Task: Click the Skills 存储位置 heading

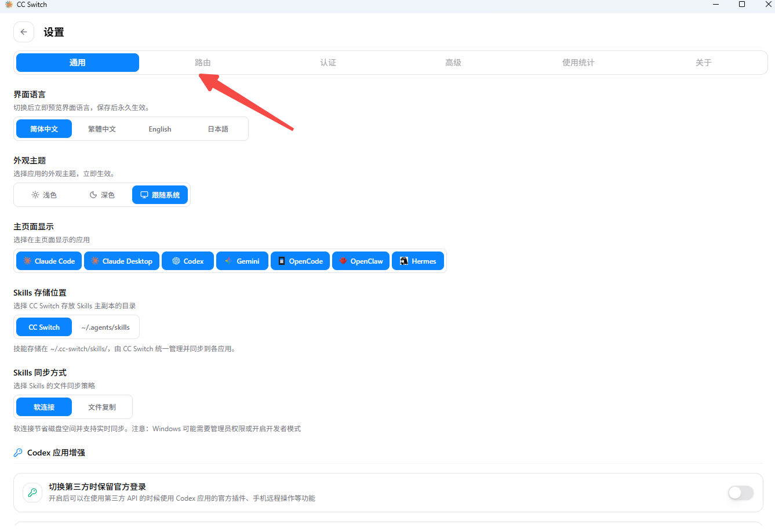Action: coord(40,293)
